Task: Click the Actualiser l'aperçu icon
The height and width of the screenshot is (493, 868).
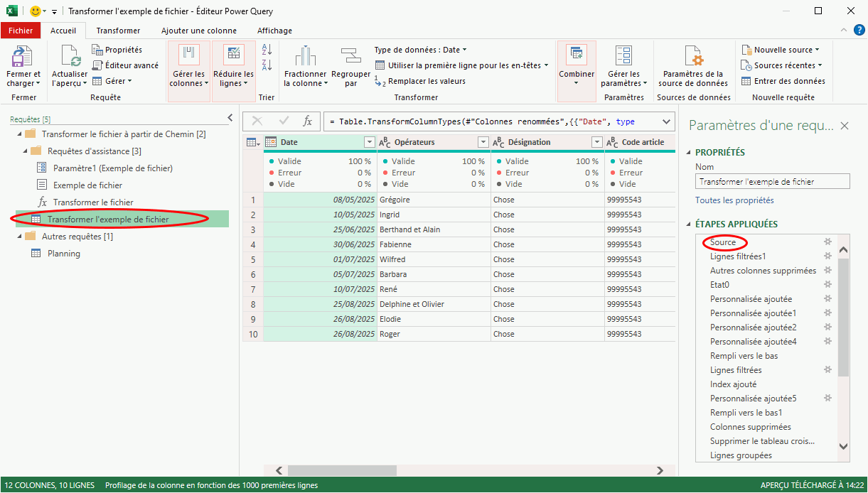Action: tap(70, 56)
